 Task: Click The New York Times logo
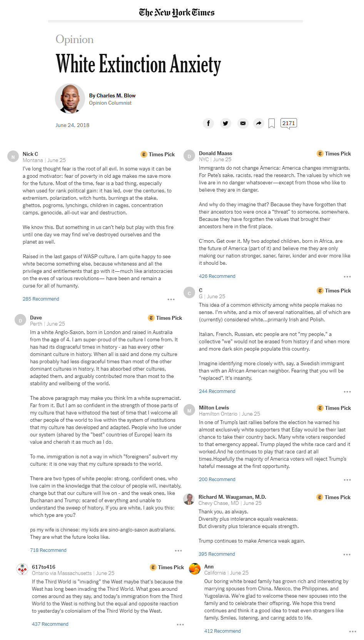(177, 13)
